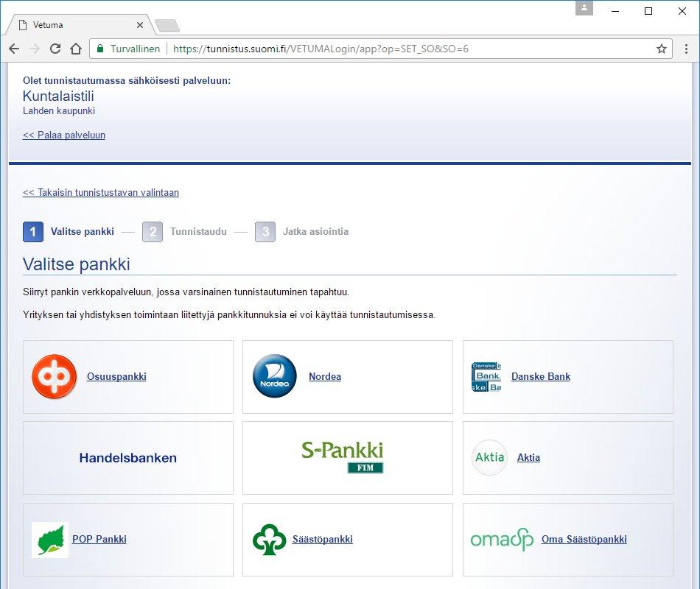
Task: Open the Oma Säästöpankki link
Action: [584, 539]
